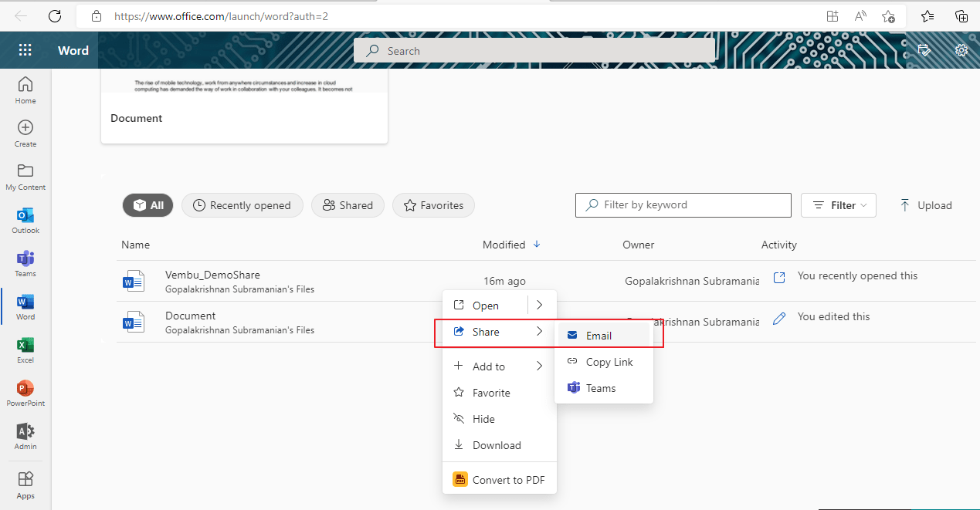Viewport: 980px width, 510px height.
Task: Click the Word file icon for Vembu_DemoShare
Action: tap(134, 282)
